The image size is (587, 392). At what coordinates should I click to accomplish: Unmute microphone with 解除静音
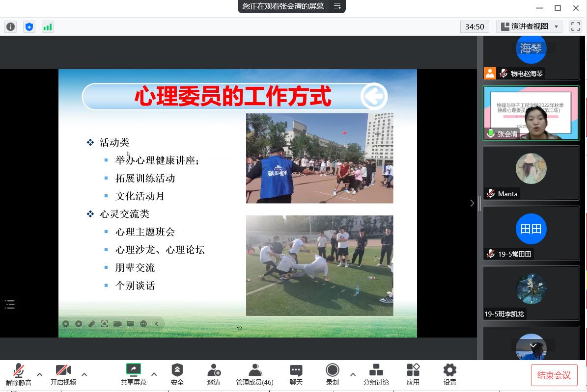coord(19,374)
